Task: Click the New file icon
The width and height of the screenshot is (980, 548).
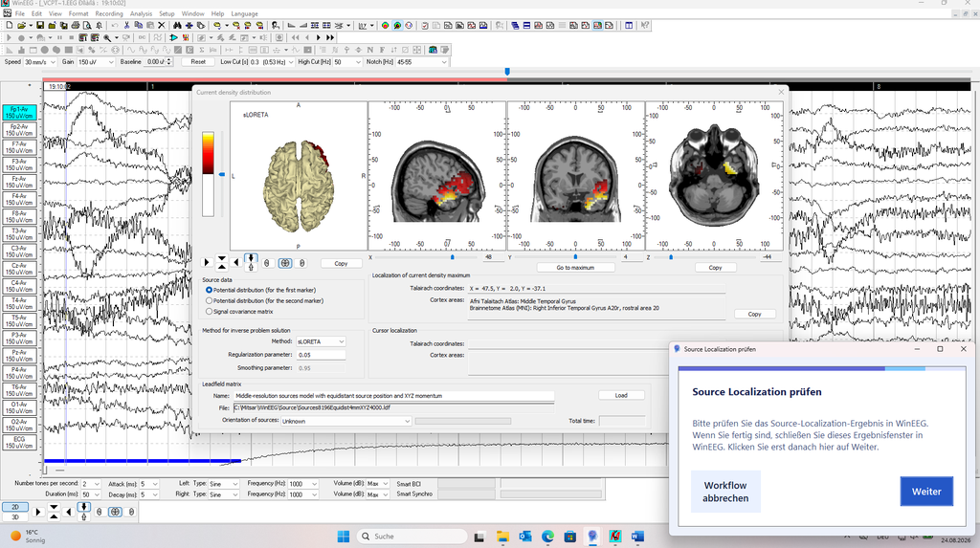Action: pyautogui.click(x=10, y=26)
